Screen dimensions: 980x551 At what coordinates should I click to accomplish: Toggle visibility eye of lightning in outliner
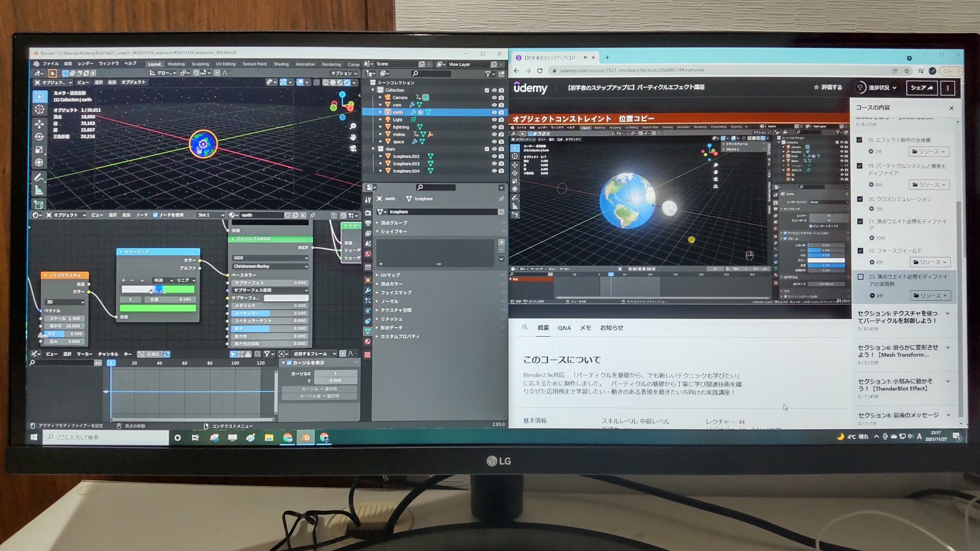point(494,127)
